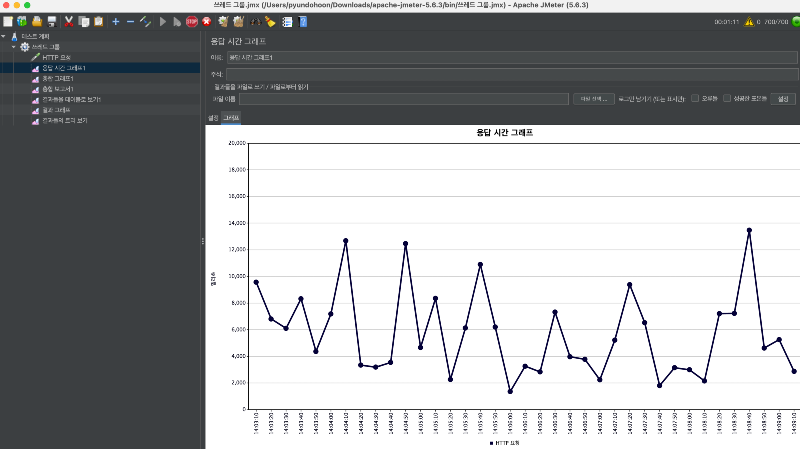The image size is (800, 449).
Task: Click the HTTP 요청 chart legend label
Action: pyautogui.click(x=507, y=443)
